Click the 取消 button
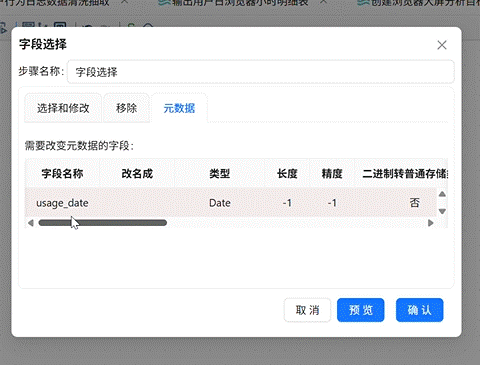Viewport: 480px width, 365px height. coord(307,310)
